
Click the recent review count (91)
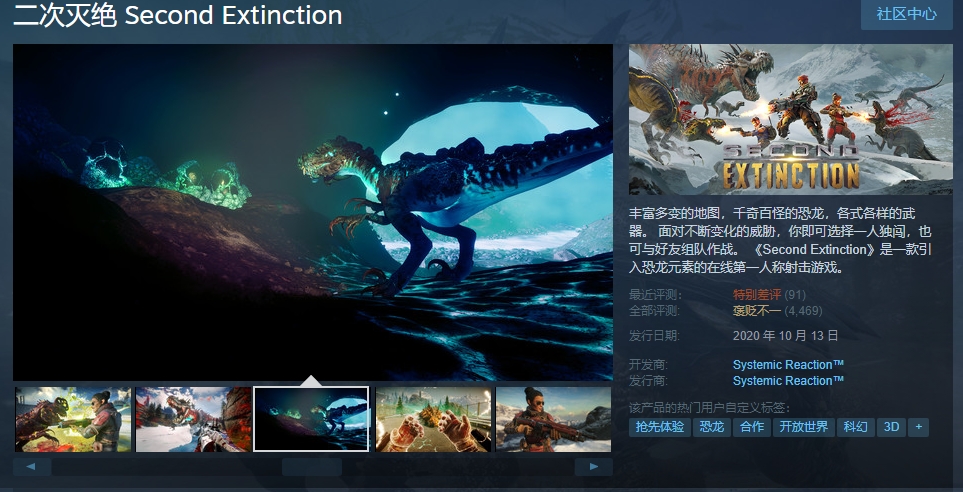pyautogui.click(x=795, y=295)
